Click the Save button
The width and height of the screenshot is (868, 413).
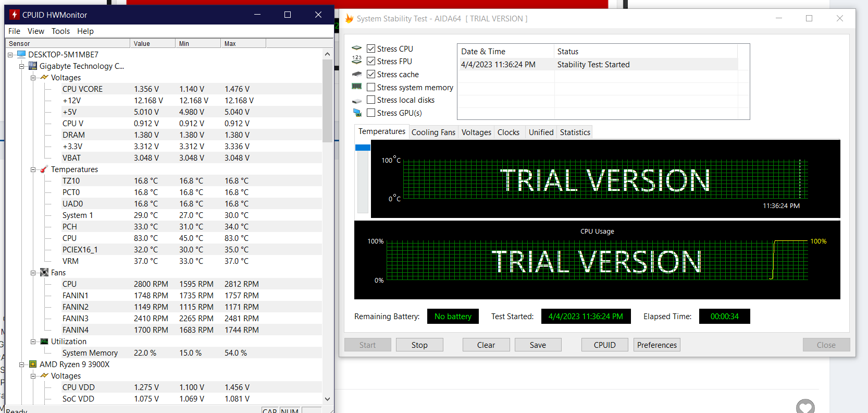(x=538, y=345)
